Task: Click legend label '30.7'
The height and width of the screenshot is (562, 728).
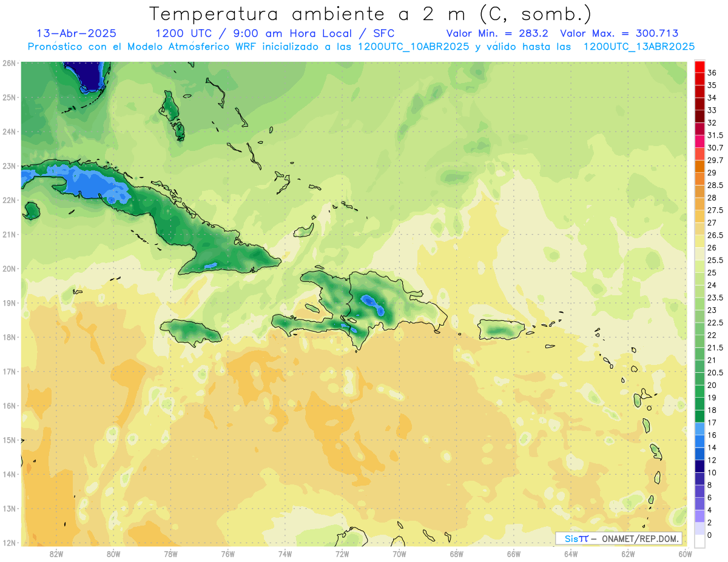Action: pos(715,147)
